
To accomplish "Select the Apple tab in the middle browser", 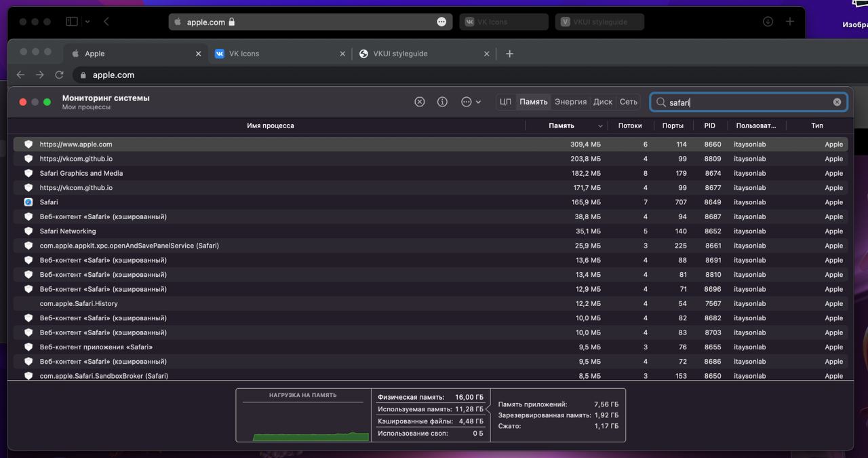I will click(136, 54).
